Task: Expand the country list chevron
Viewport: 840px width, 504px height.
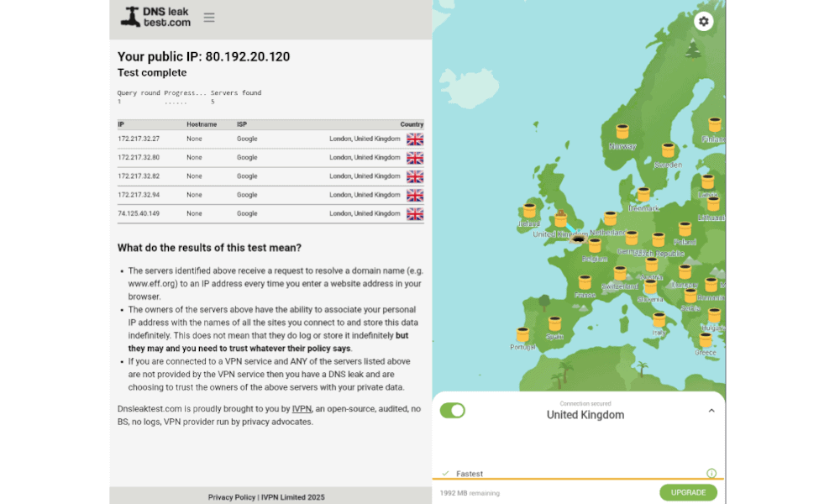Action: (711, 411)
